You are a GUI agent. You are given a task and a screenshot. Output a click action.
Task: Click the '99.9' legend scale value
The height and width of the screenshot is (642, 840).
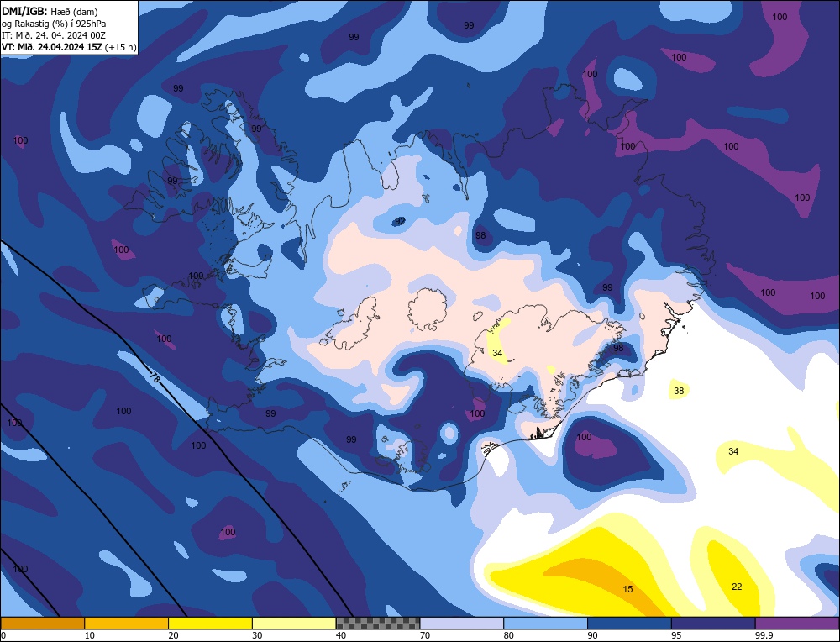[762, 635]
